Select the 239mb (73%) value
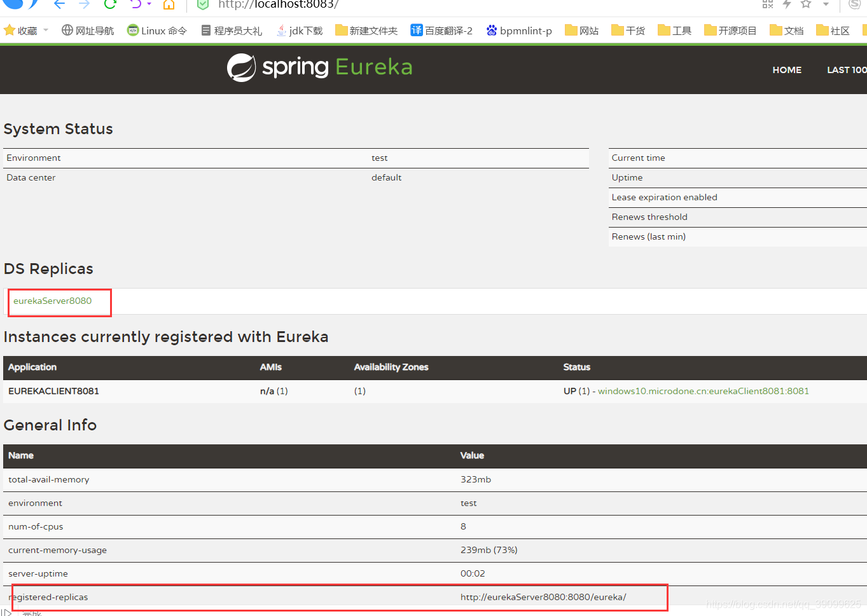 (x=489, y=550)
